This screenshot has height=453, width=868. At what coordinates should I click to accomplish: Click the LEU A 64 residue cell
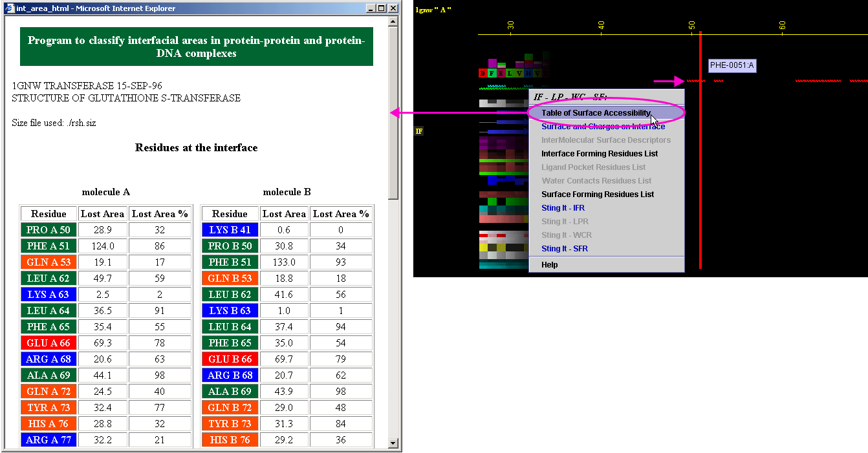[49, 311]
